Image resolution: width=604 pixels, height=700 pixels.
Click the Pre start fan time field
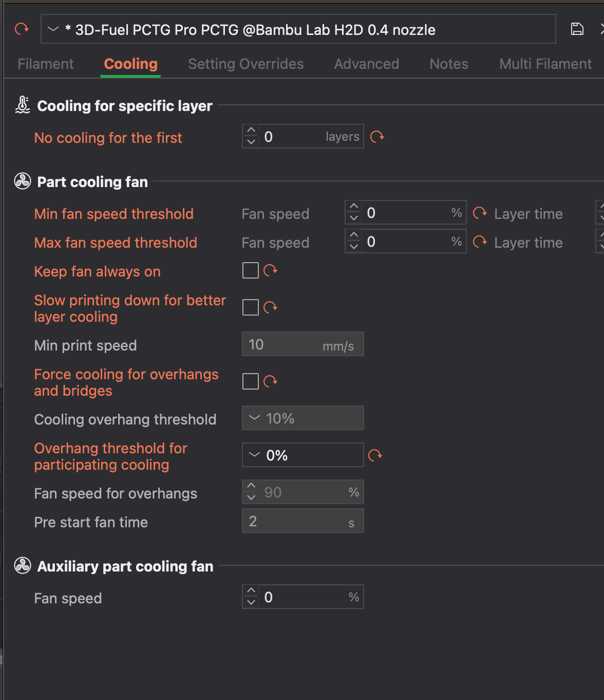303,521
